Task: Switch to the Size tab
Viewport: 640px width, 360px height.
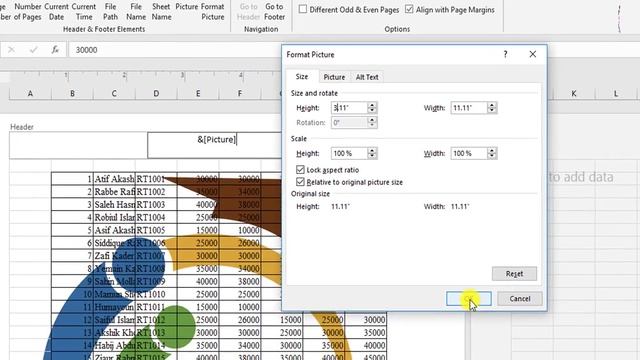Action: (x=302, y=77)
